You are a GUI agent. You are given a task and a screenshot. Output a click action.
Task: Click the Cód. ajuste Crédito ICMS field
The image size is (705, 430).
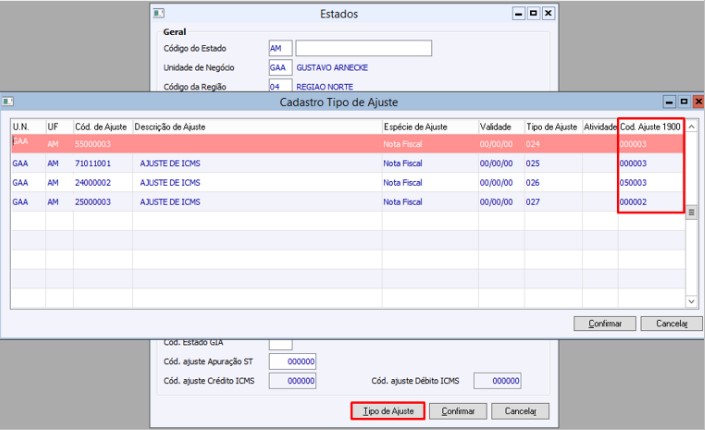(x=292, y=381)
